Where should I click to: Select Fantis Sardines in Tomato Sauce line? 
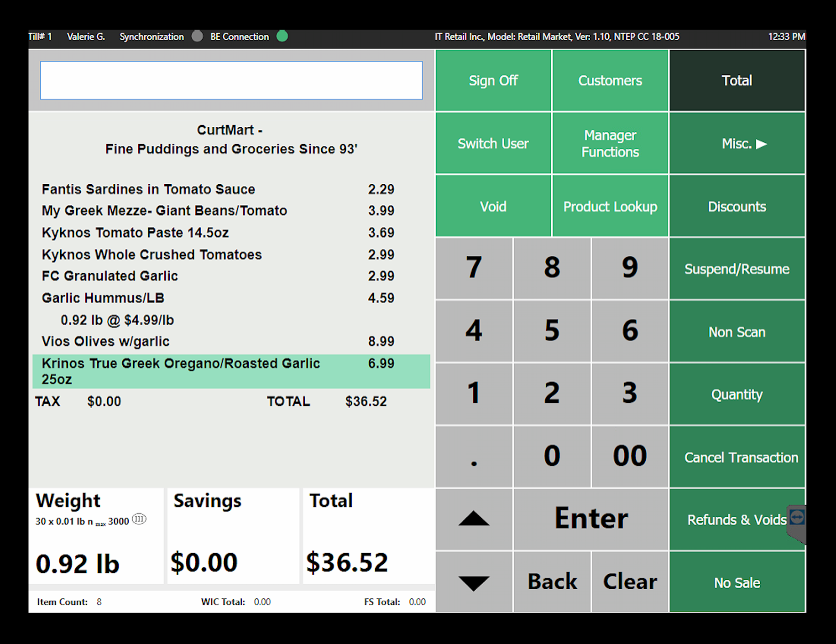click(x=231, y=189)
